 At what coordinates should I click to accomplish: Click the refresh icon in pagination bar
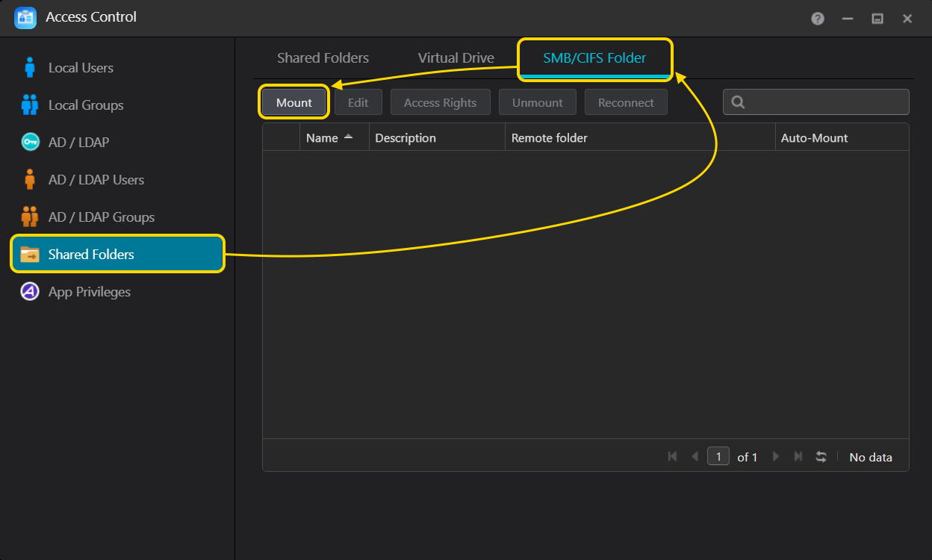point(821,457)
